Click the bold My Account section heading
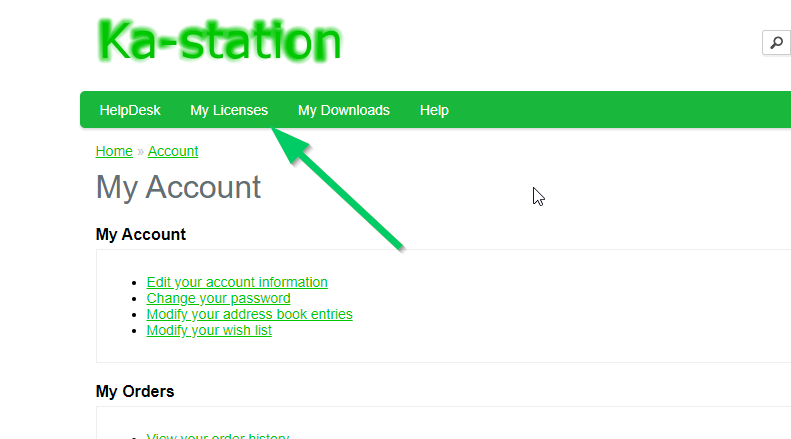This screenshot has height=439, width=791. coord(140,234)
